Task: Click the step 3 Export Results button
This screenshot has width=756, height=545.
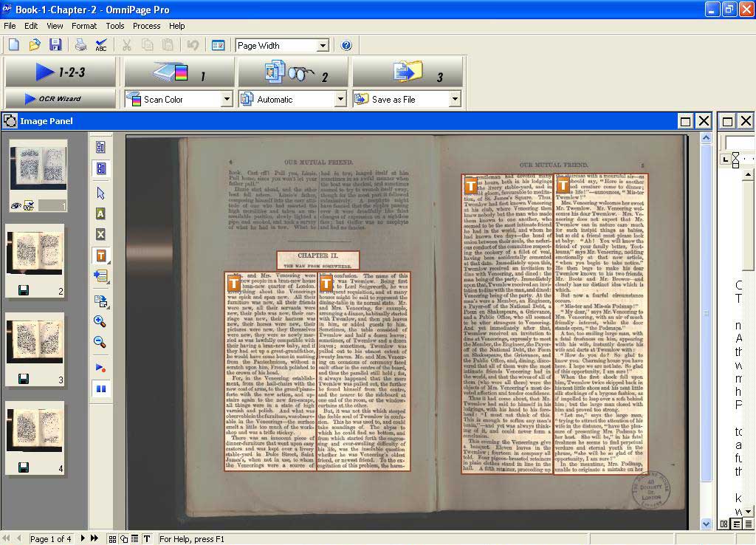Action: tap(408, 72)
